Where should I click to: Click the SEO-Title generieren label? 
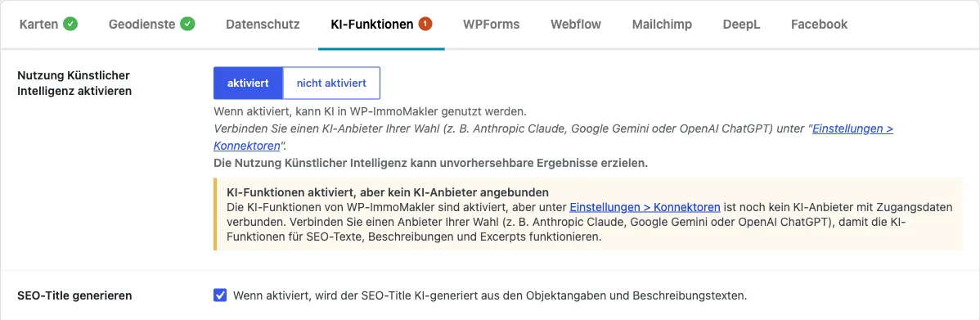75,295
